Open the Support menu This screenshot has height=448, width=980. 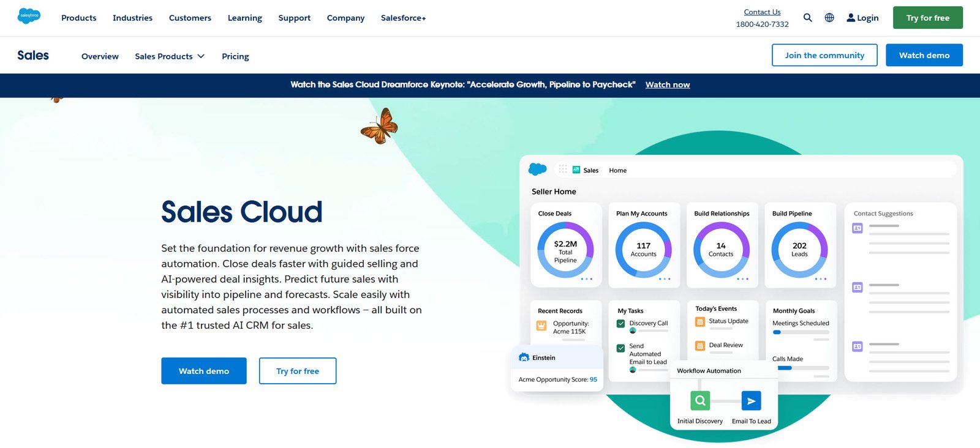point(295,18)
